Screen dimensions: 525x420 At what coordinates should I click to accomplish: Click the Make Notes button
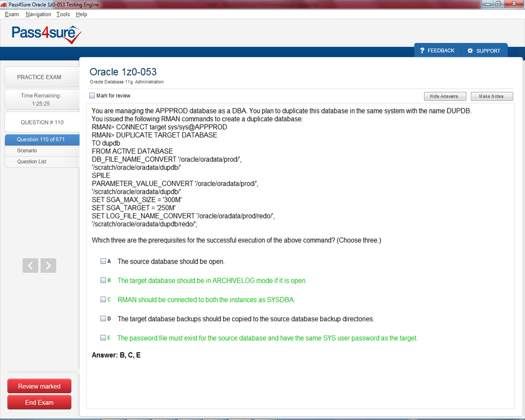point(491,97)
